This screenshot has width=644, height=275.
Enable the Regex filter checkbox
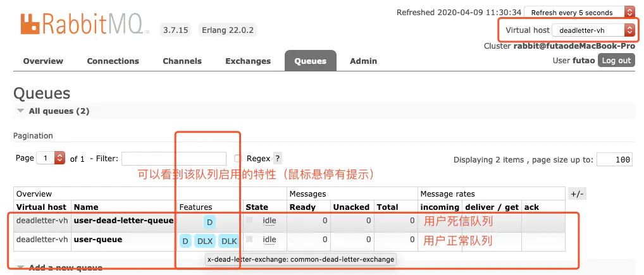coord(237,159)
